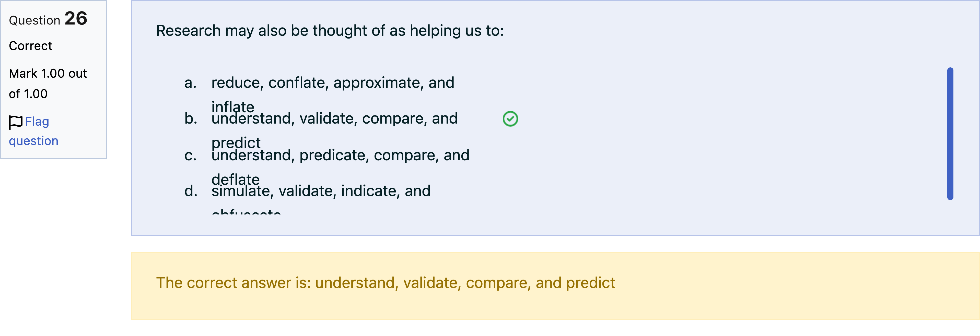980x336 pixels.
Task: Click the green correct checkmark icon
Action: coord(510,119)
